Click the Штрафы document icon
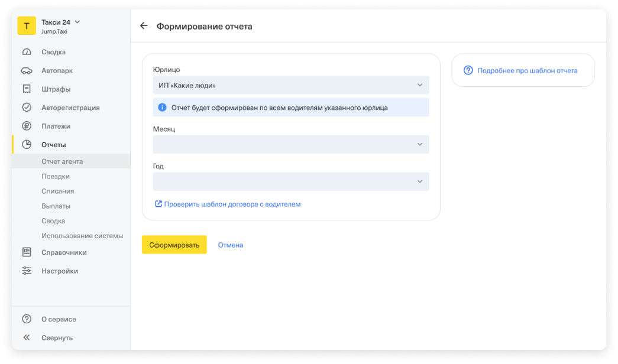Viewport: 618px width, 364px height. point(27,89)
